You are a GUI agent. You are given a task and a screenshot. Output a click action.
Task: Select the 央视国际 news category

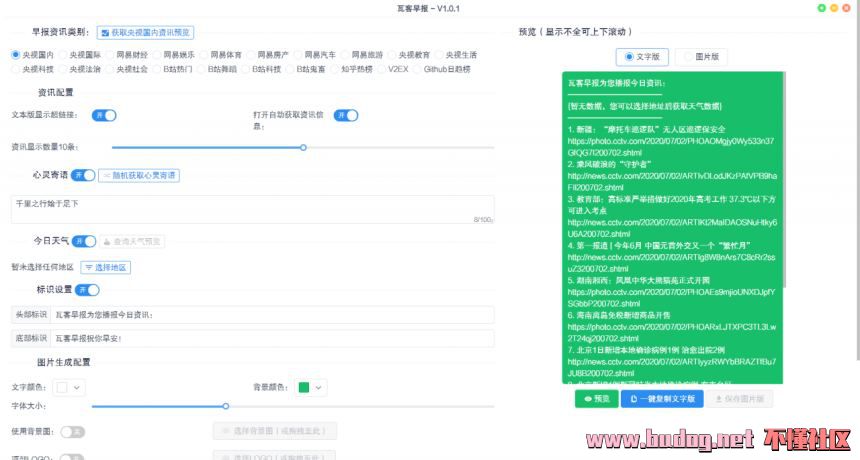(80, 55)
